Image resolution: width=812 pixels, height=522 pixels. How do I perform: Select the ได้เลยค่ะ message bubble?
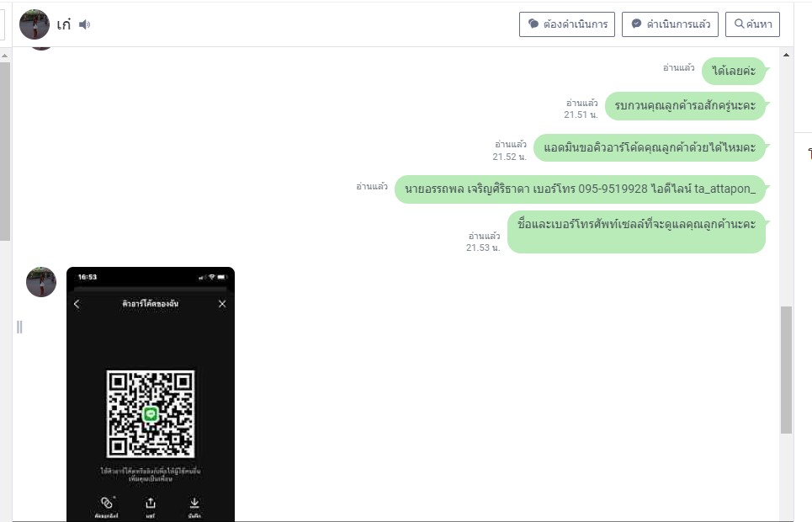click(734, 71)
